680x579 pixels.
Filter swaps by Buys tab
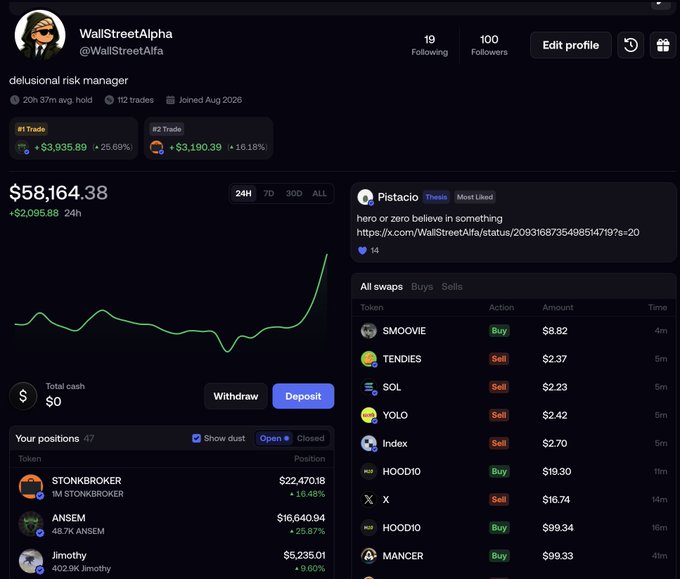[422, 287]
